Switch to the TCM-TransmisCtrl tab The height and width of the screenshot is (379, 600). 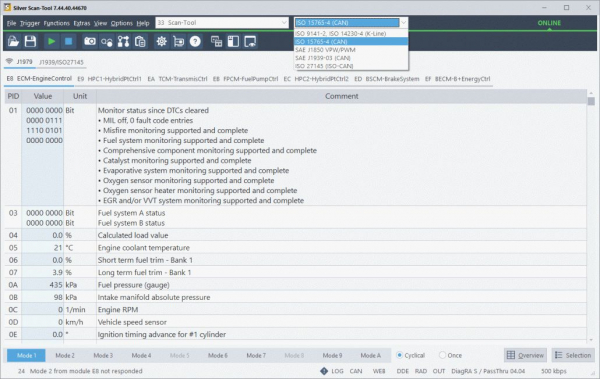[178, 79]
